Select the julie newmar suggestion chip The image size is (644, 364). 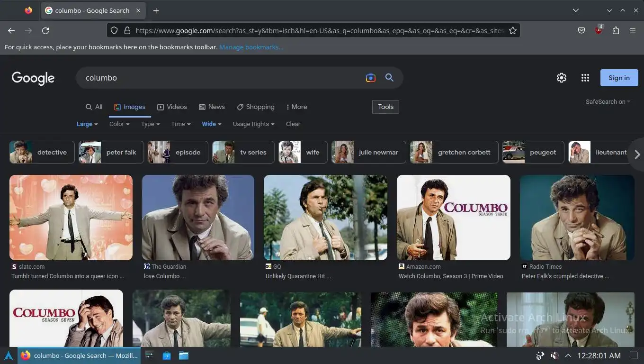pyautogui.click(x=369, y=152)
